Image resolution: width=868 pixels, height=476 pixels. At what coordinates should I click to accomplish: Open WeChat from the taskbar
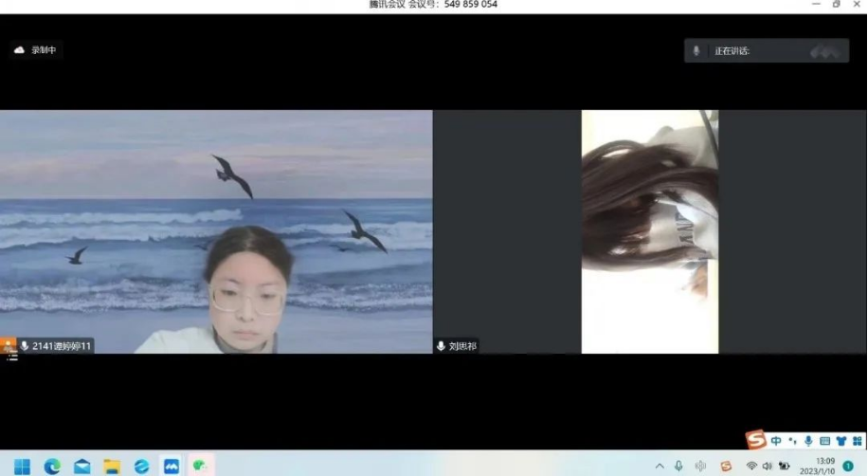tap(201, 466)
